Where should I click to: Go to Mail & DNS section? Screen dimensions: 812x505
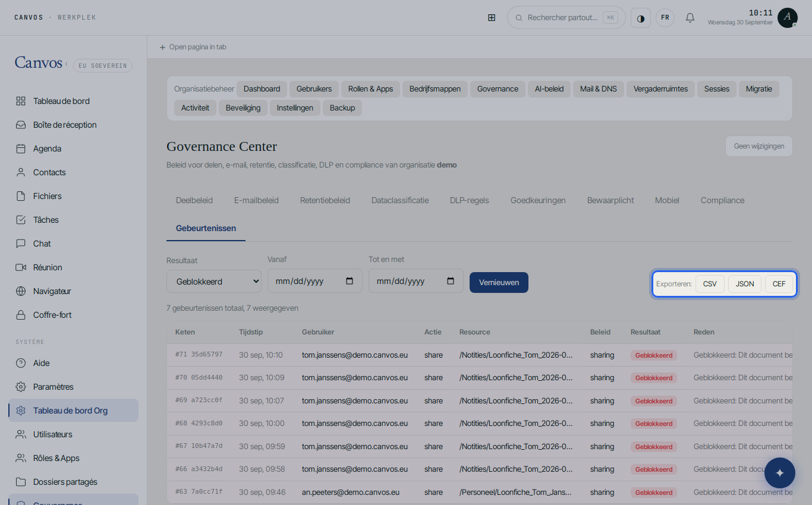[599, 89]
